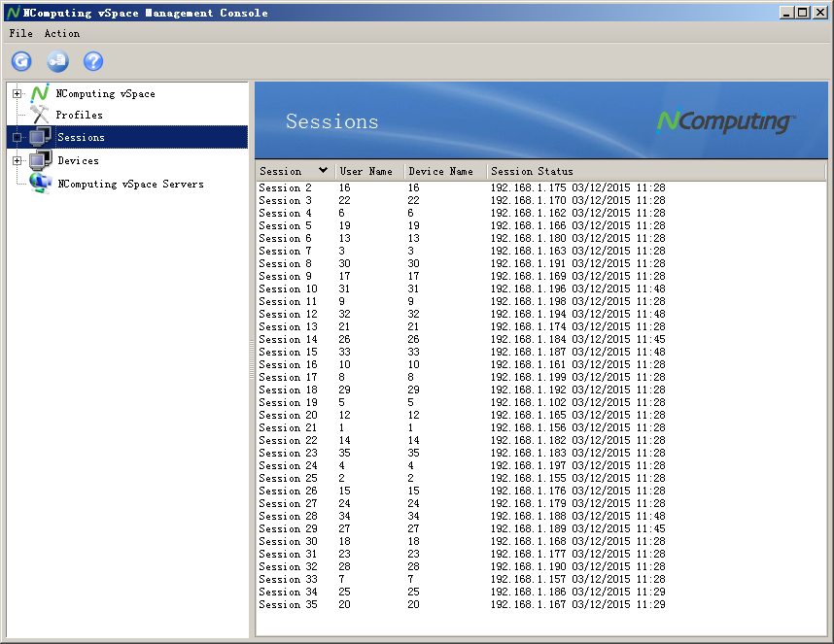Click the Devices monitors icon in tree
Screen dimensions: 834x644
[41, 160]
